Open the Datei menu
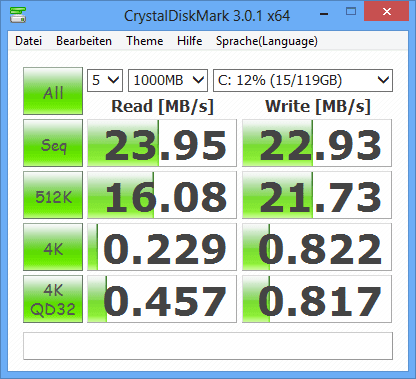The width and height of the screenshot is (416, 379). coord(29,41)
